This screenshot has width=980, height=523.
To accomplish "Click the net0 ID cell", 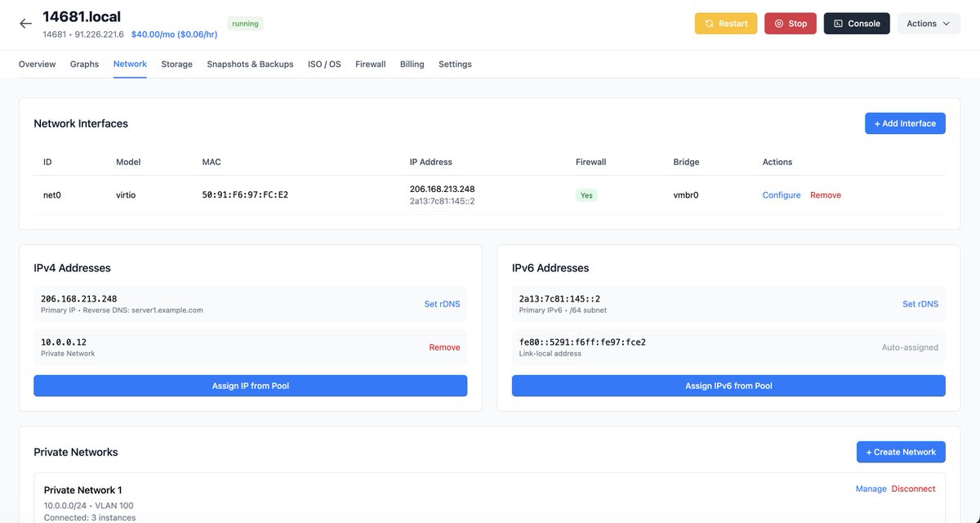I will [52, 195].
